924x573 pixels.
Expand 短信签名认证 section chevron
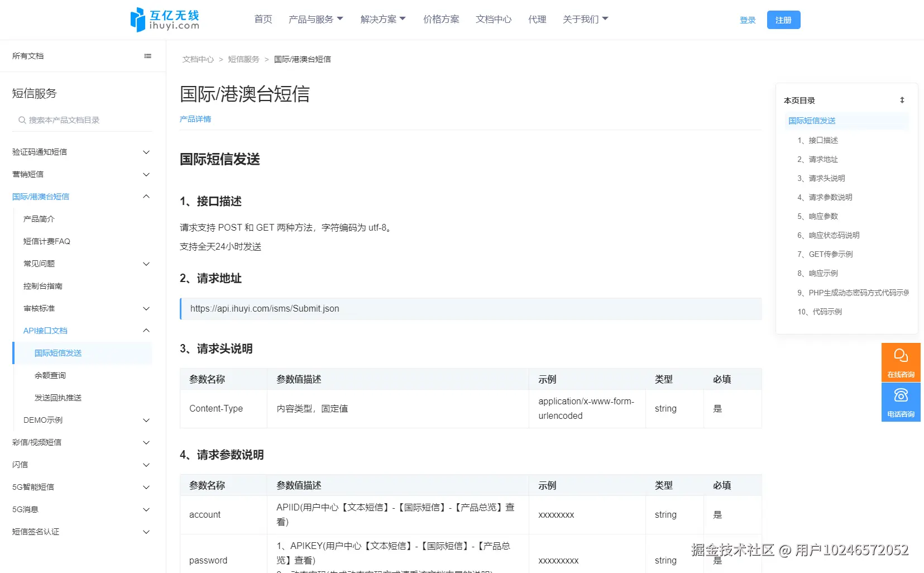tap(146, 532)
